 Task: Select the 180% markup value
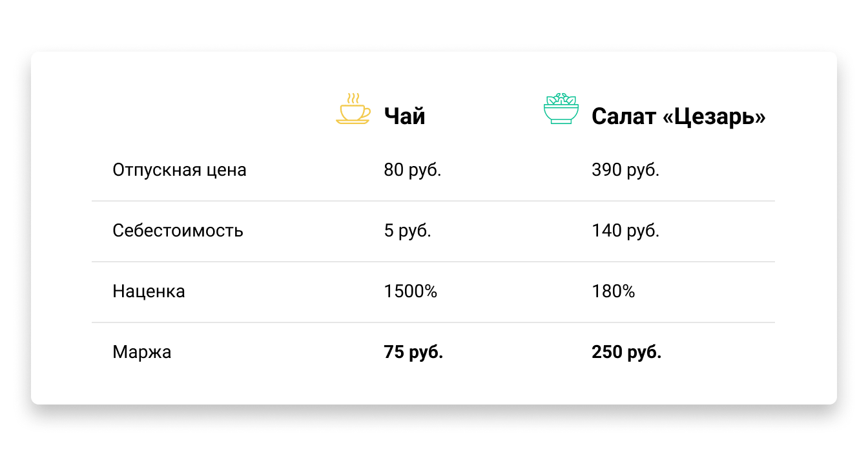613,291
